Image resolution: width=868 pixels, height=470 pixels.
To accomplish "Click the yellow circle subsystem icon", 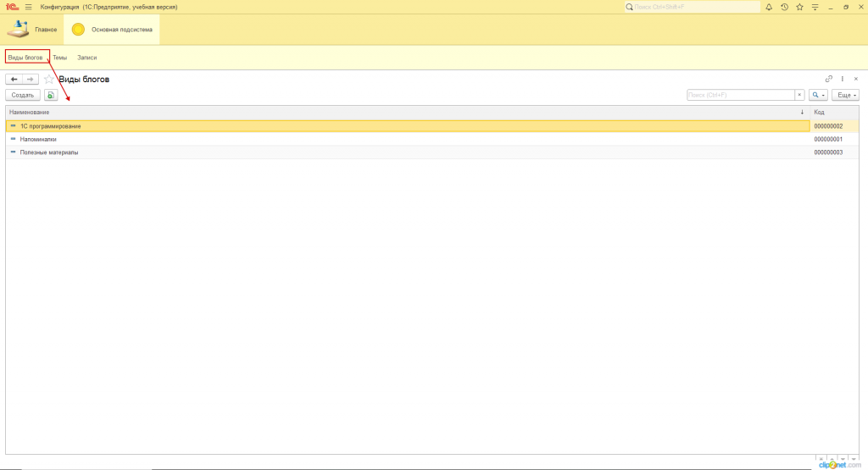I will pyautogui.click(x=78, y=30).
